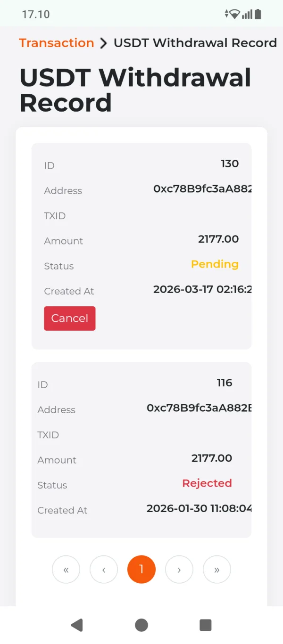This screenshot has width=283, height=644.
Task: Tap the status bar clock showing 17.10
Action: coord(36,14)
